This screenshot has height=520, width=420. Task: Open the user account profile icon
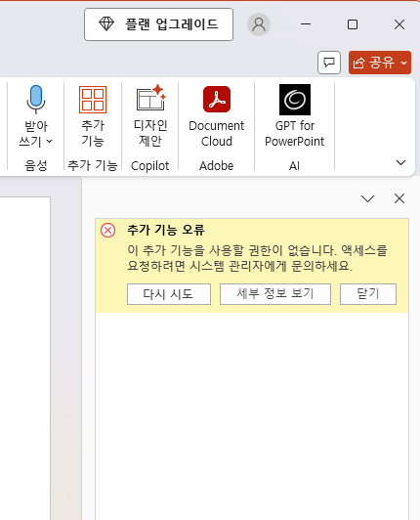tap(259, 24)
